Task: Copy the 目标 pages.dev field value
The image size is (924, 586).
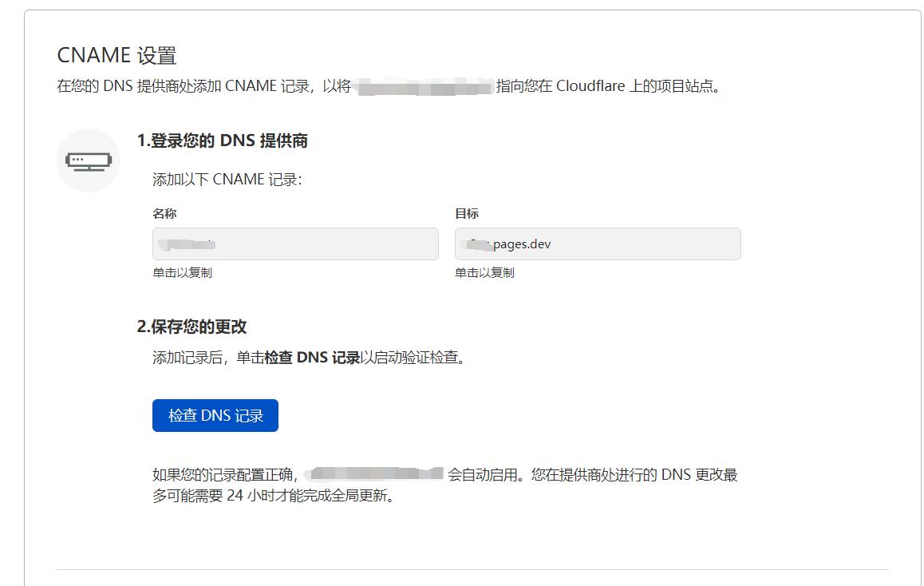Action: click(x=598, y=244)
